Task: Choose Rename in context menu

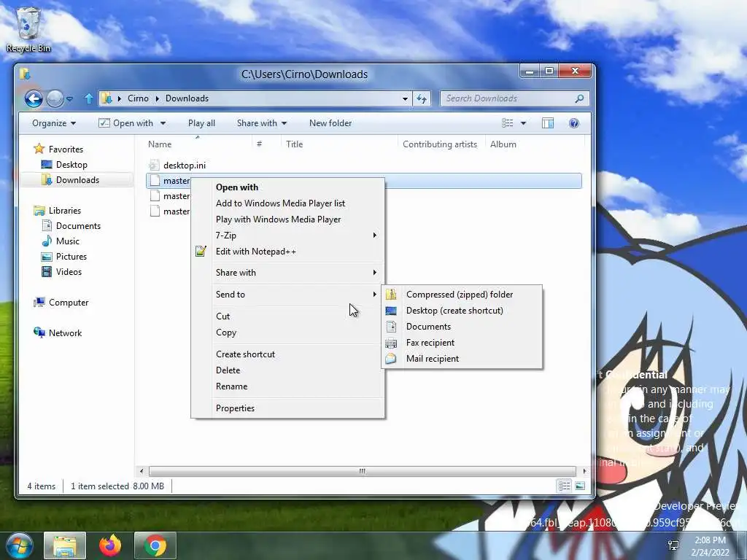Action: [231, 386]
